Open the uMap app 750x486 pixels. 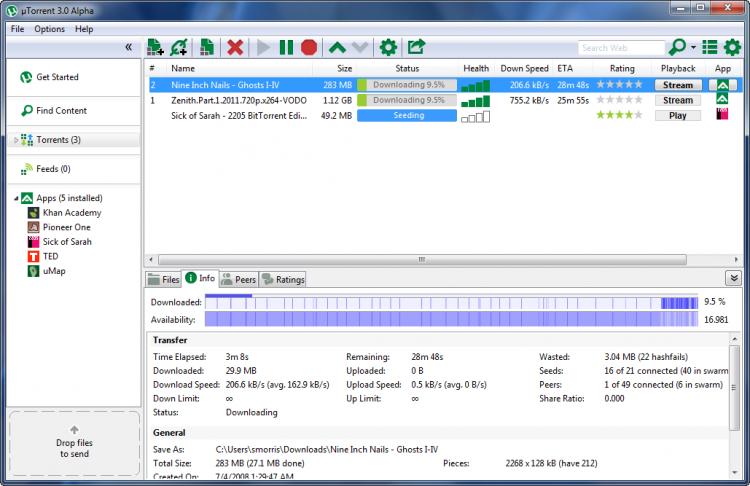[47, 271]
